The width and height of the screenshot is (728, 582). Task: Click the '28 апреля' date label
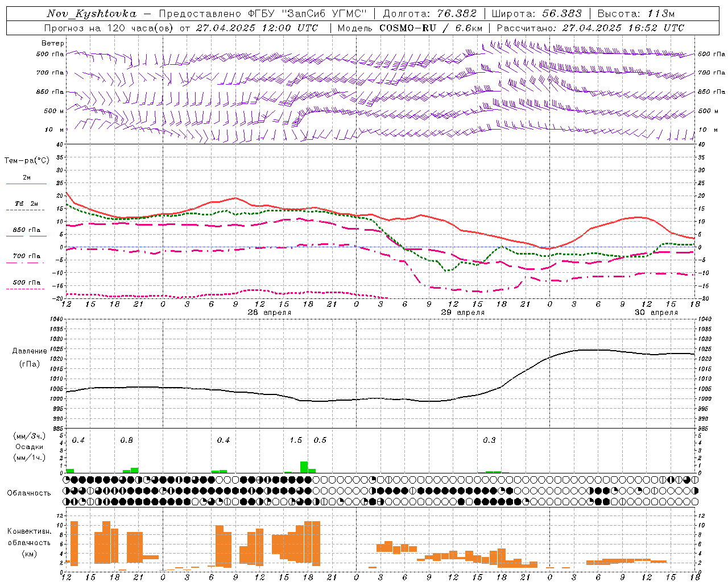point(270,313)
